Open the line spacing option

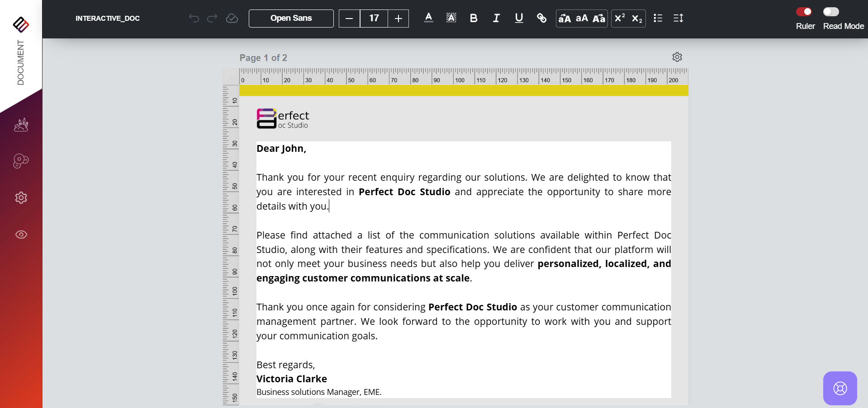[678, 18]
